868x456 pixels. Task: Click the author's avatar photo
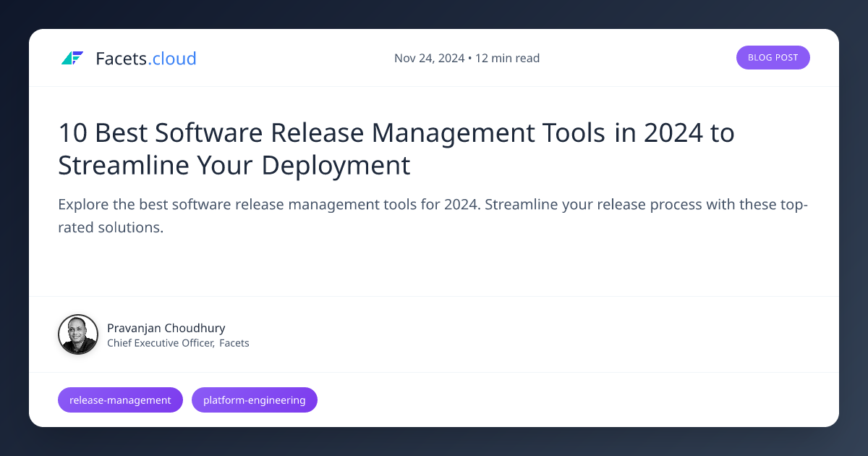78,334
